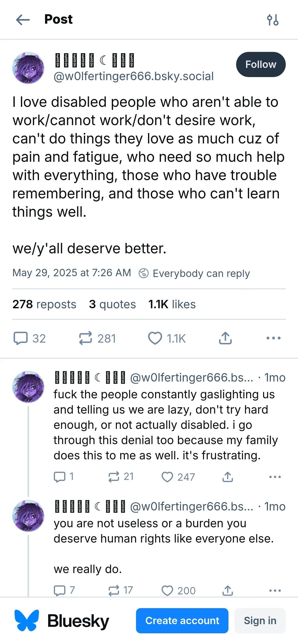The height and width of the screenshot is (644, 298).
Task: Reply to the gaslighting comment
Action: (60, 477)
